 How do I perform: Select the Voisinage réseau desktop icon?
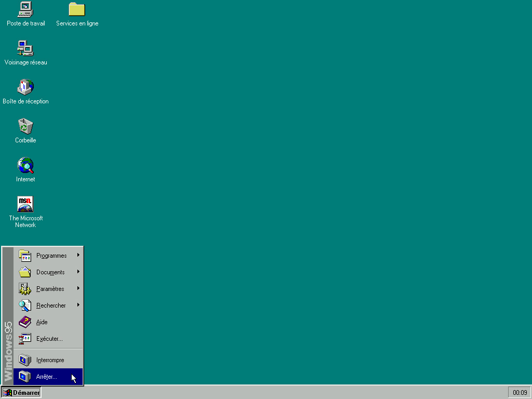[x=25, y=48]
